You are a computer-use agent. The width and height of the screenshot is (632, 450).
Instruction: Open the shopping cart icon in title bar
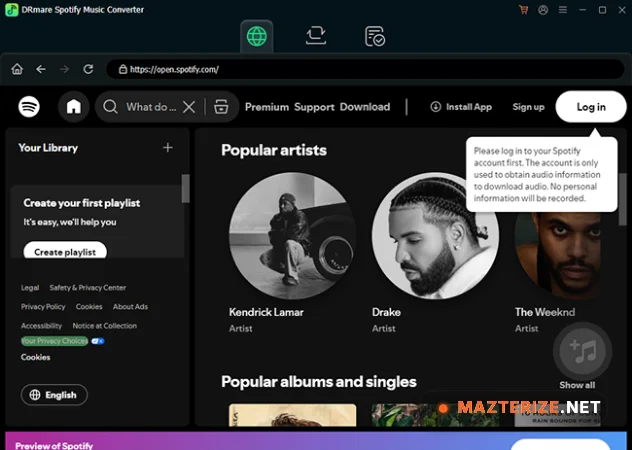(x=524, y=10)
